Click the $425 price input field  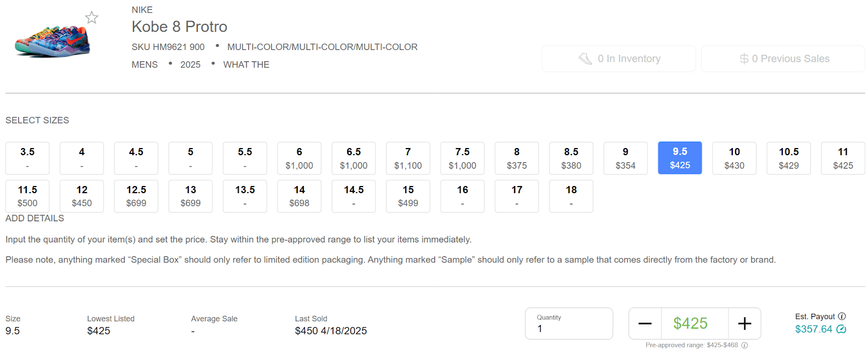click(695, 324)
